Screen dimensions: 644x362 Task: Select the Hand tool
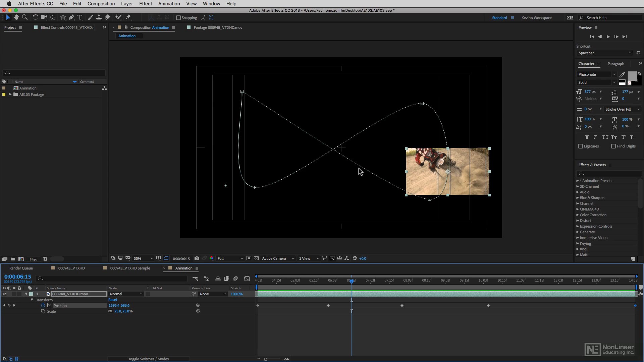pos(16,17)
